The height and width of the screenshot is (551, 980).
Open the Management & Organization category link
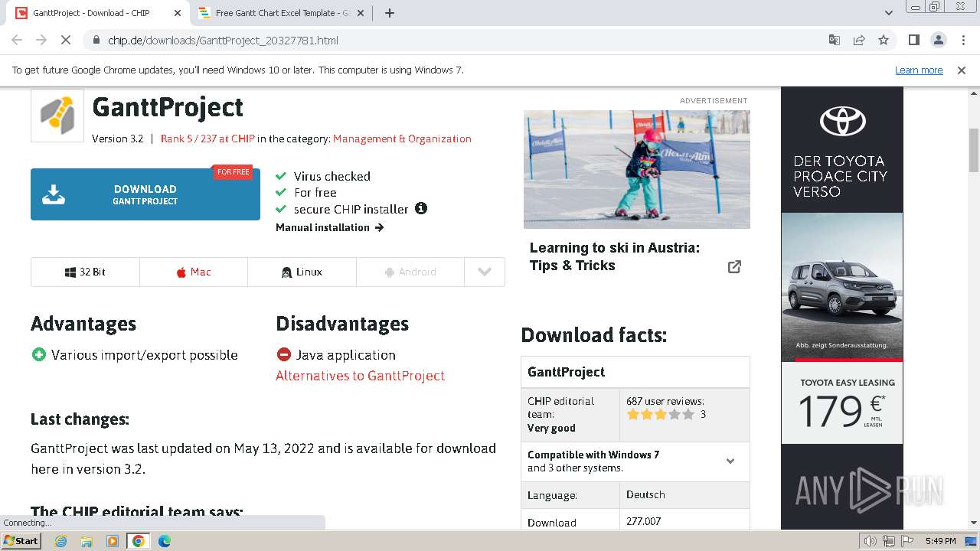402,139
